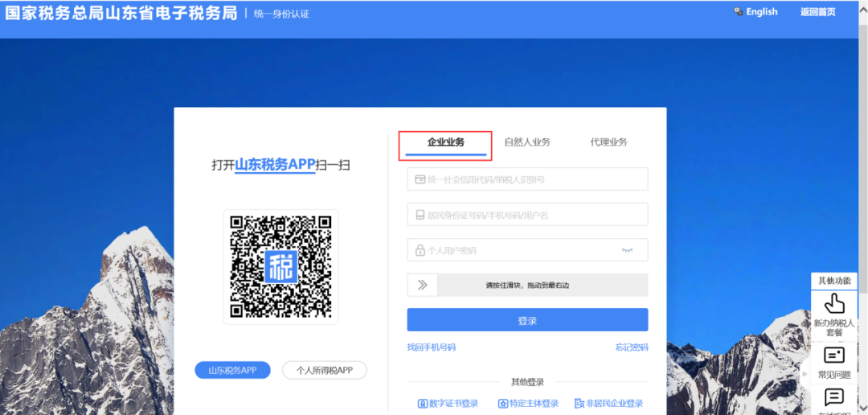Screen dimensions: 868x415
Task: Open the 忘记密码 link
Action: pos(631,347)
